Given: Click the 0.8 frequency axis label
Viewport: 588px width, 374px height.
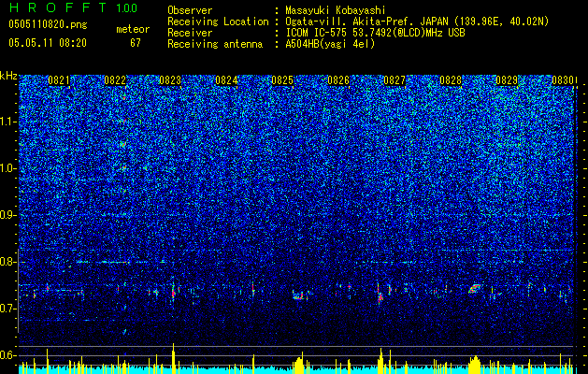Looking at the screenshot, I should pos(8,262).
